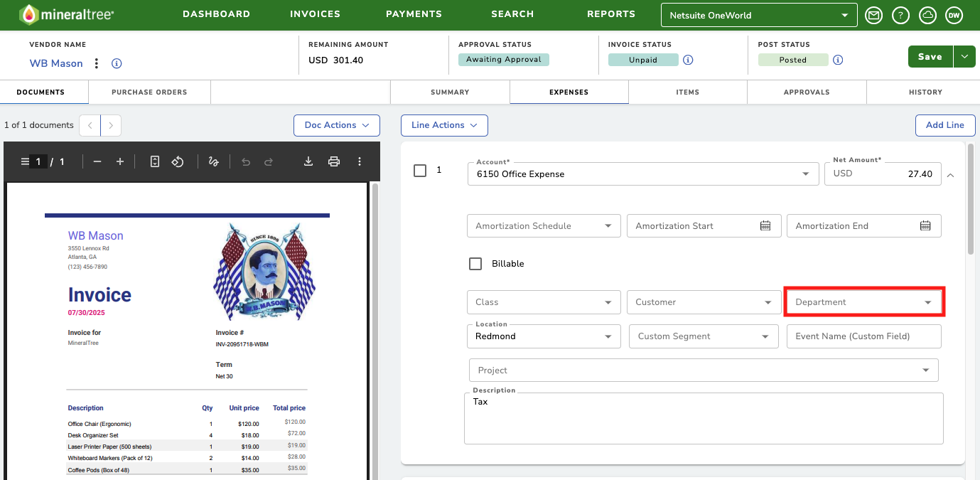Click the download icon in PDF viewer
Image resolution: width=980 pixels, height=480 pixels.
point(308,161)
